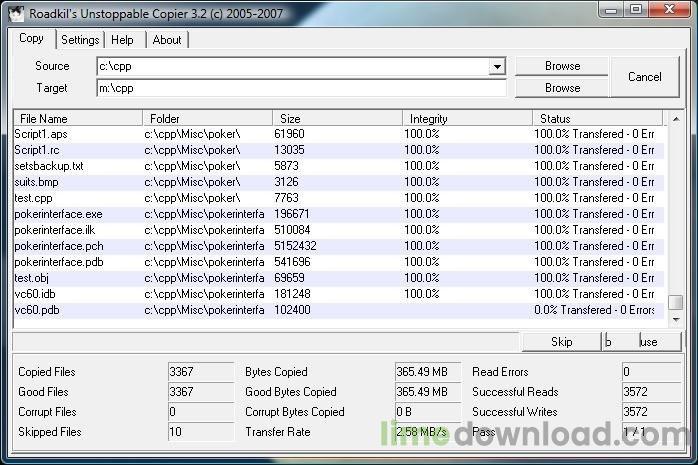
Task: Sort by Size column header
Action: [337, 118]
